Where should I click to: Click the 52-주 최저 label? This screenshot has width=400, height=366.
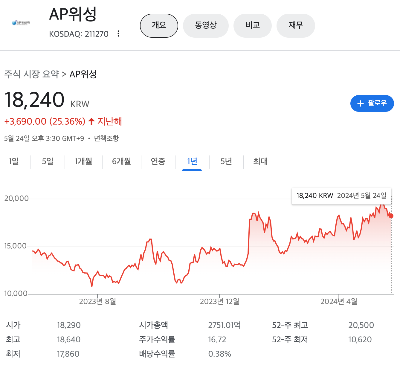(290, 339)
